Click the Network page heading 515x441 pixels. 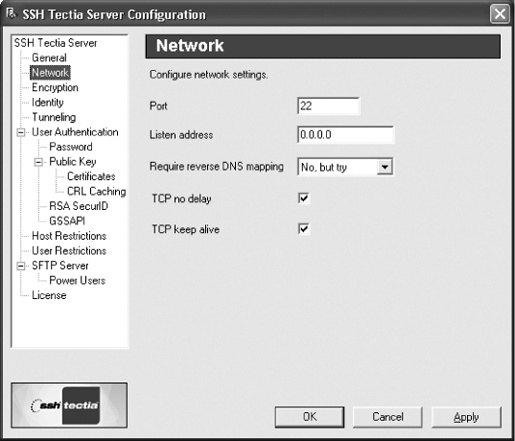190,46
